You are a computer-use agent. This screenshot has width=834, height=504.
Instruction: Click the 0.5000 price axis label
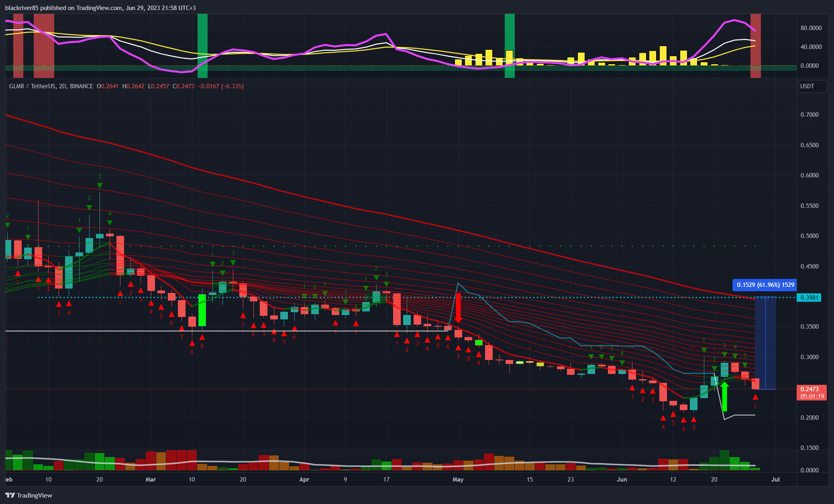coord(810,236)
